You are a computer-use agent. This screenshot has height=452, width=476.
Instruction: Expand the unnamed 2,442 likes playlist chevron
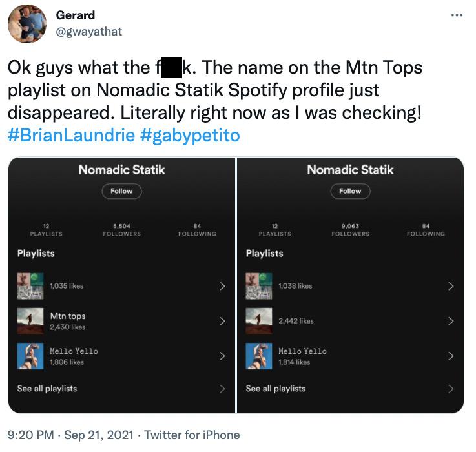451,321
